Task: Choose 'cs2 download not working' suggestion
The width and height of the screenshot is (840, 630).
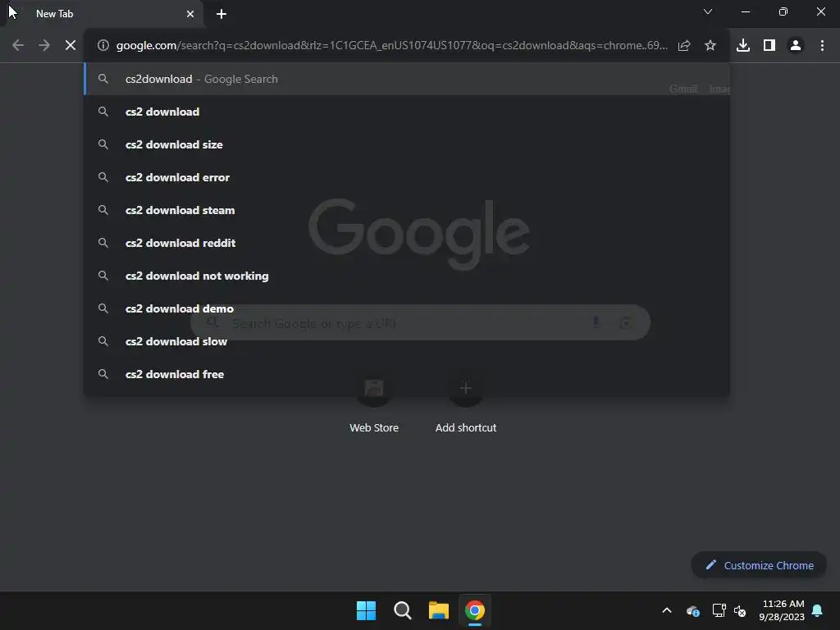Action: coord(407,276)
